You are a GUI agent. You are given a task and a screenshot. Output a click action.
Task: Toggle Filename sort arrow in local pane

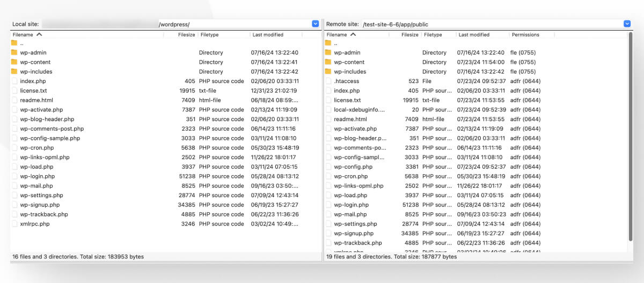(40, 35)
